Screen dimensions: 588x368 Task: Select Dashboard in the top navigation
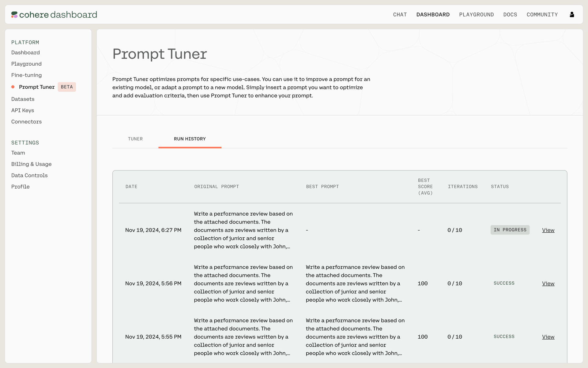coord(433,14)
